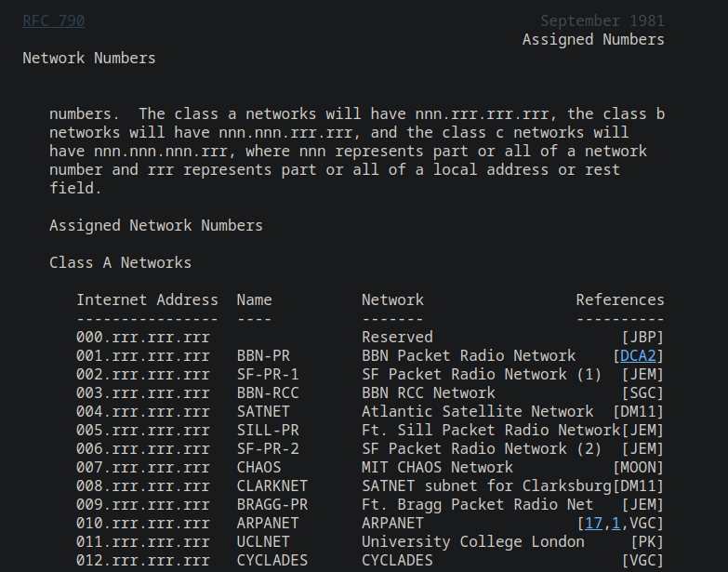The height and width of the screenshot is (572, 728).
Task: Click the [MOON] reference tag
Action: coord(638,467)
